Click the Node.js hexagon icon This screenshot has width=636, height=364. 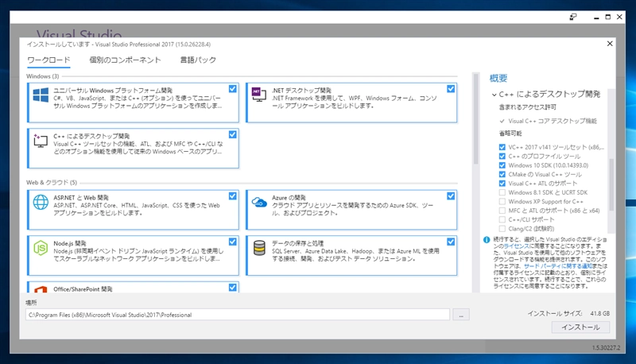[41, 247]
